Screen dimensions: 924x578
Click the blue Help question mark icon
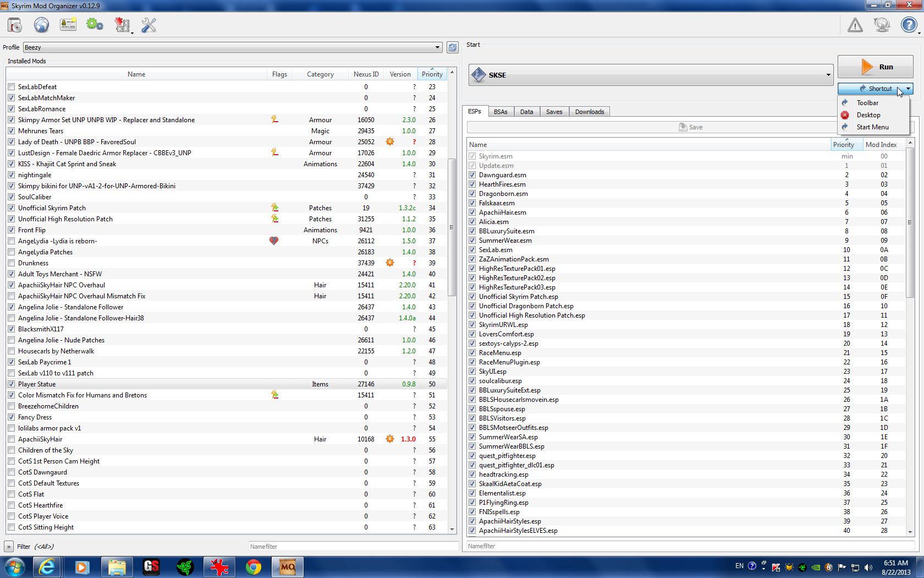point(909,25)
